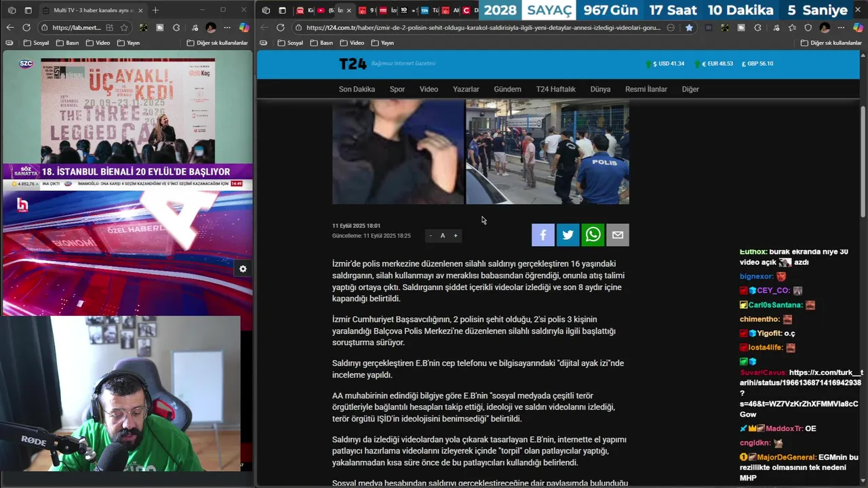The width and height of the screenshot is (868, 488).
Task: Click the police scene photo thumbnail
Action: (x=547, y=152)
